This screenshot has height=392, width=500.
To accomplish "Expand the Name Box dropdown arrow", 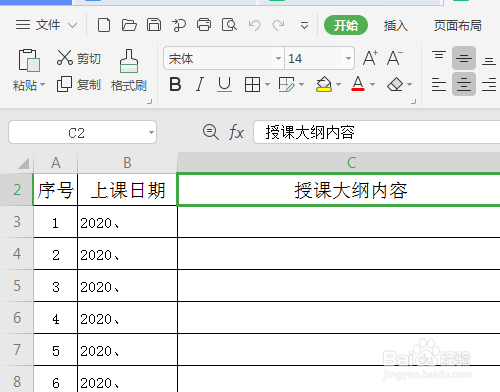I will coord(151,133).
